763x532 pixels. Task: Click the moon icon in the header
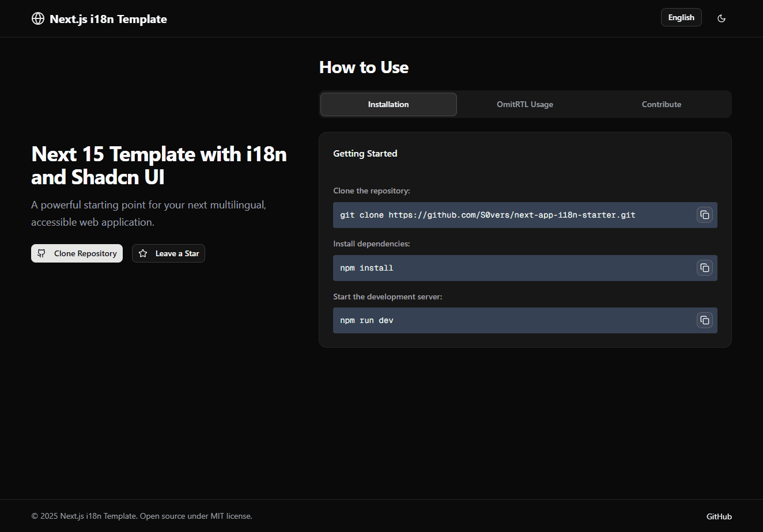click(x=722, y=18)
